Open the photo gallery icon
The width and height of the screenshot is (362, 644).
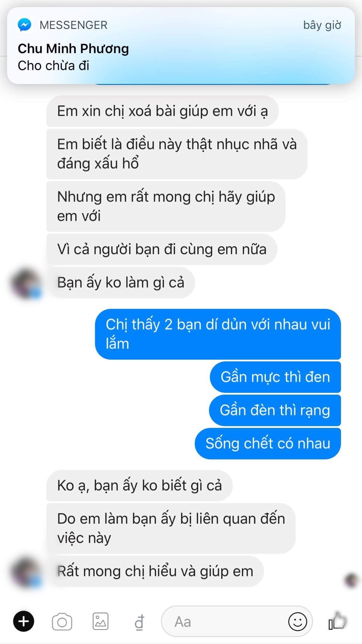(101, 621)
